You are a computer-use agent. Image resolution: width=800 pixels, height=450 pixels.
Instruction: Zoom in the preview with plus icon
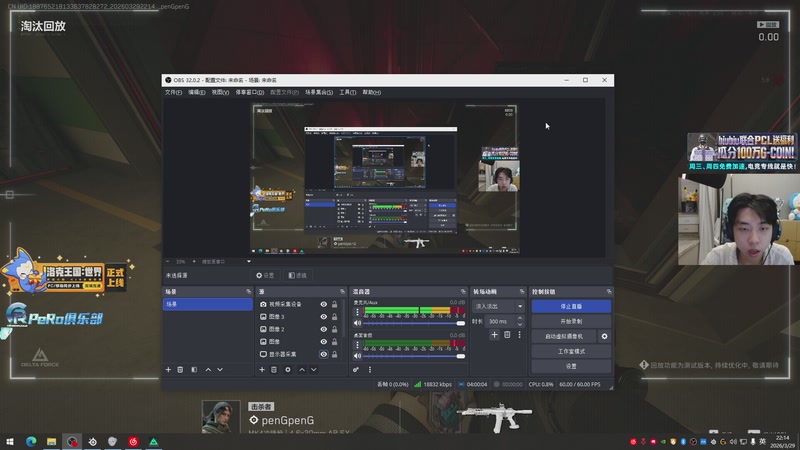pyautogui.click(x=194, y=261)
